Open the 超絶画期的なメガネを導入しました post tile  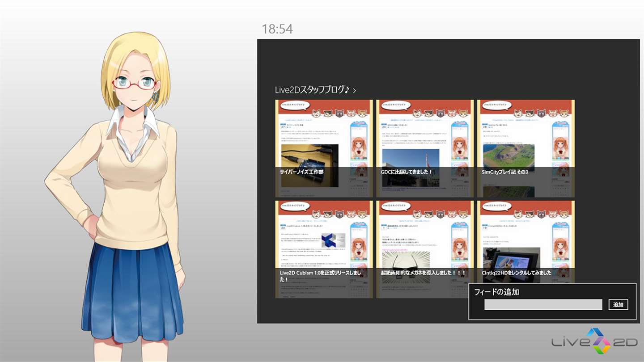425,249
